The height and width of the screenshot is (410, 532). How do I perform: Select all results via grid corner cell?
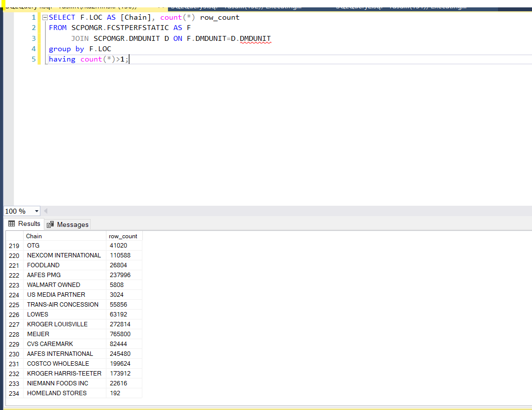pyautogui.click(x=14, y=236)
